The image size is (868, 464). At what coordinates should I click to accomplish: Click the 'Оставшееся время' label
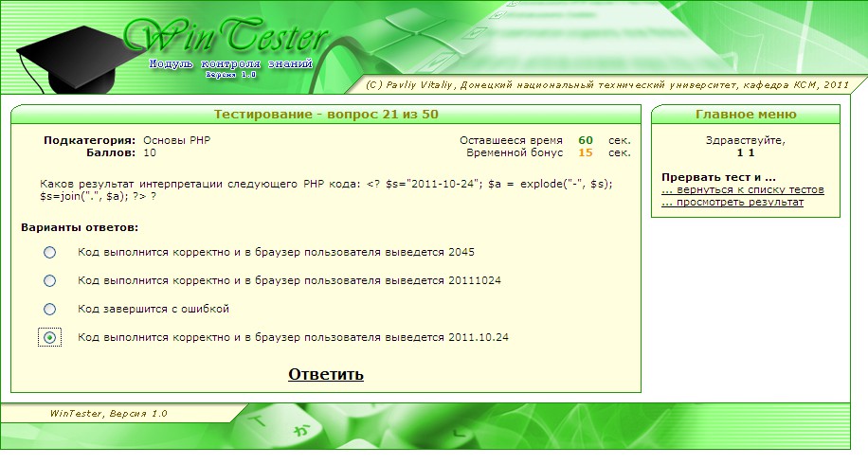(x=511, y=140)
